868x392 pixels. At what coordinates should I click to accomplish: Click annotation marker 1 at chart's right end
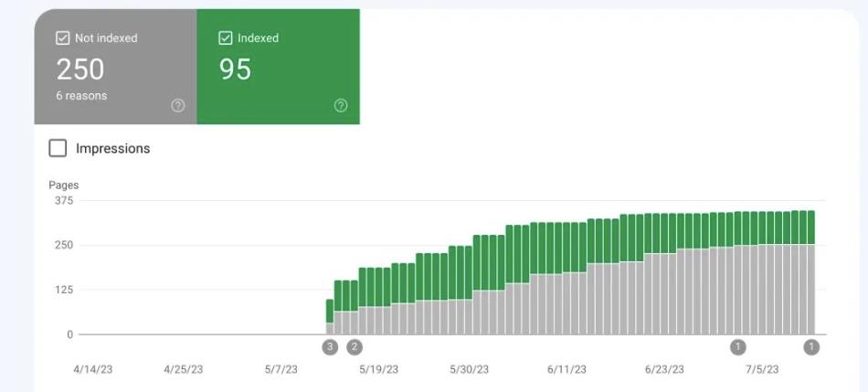click(x=811, y=347)
